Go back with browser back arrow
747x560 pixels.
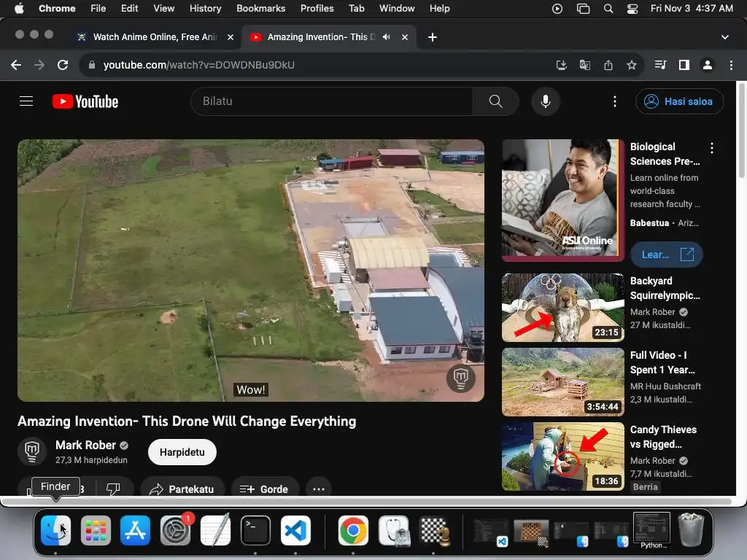pyautogui.click(x=16, y=65)
